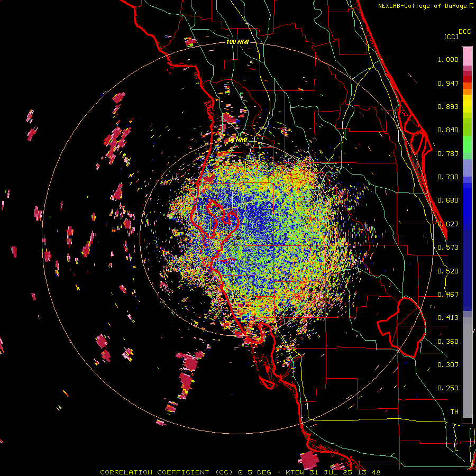Click the 0.307 scale value
This screenshot has width=476, height=476.
tap(448, 364)
